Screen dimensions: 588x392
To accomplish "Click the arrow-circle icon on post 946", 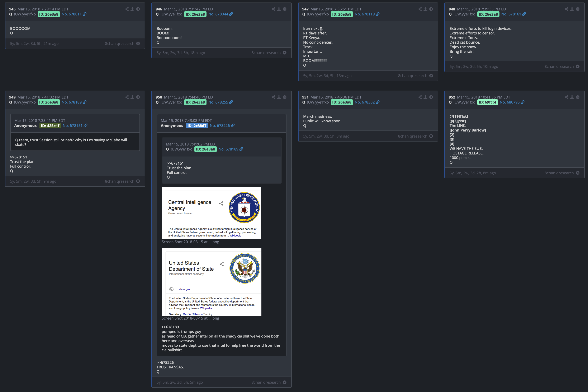I will (x=285, y=9).
